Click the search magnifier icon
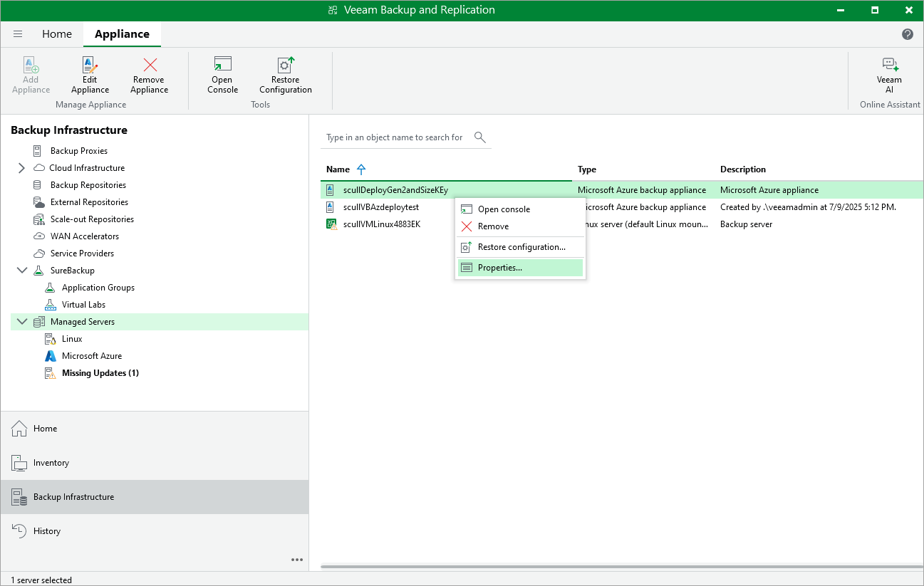 (x=480, y=137)
